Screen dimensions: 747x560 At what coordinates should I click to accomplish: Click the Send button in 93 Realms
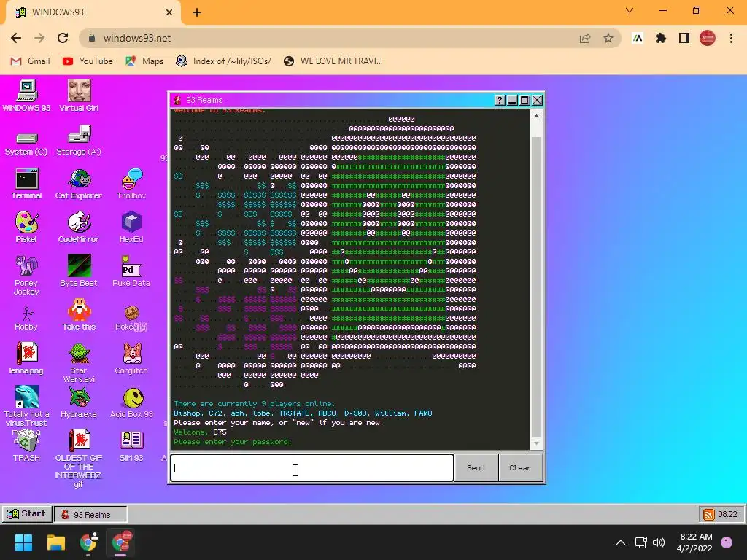pos(476,468)
